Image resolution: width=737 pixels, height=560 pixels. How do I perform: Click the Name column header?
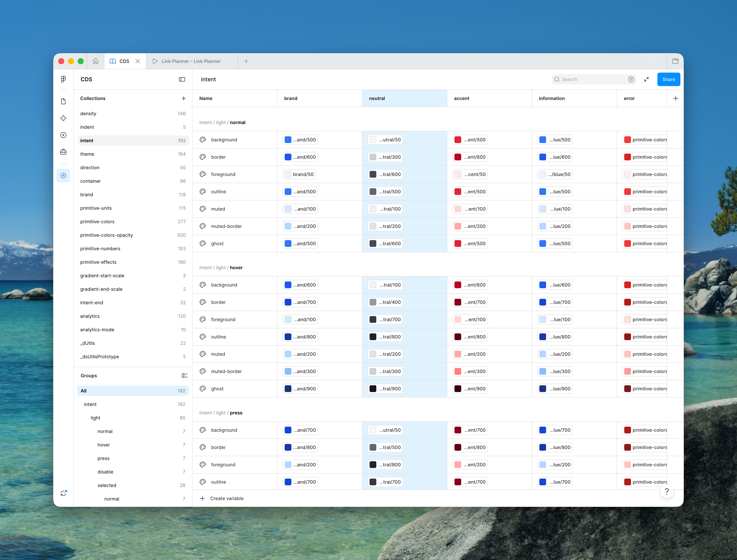pos(235,98)
